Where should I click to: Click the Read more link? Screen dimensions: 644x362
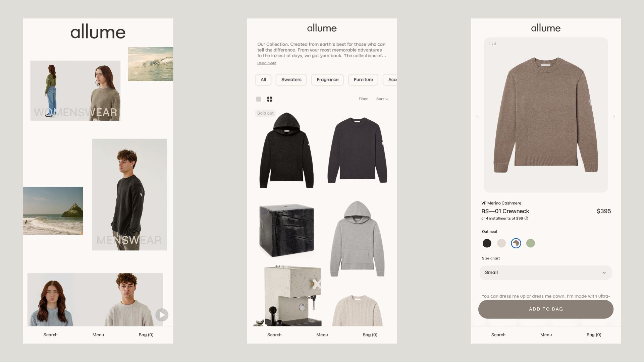point(267,63)
